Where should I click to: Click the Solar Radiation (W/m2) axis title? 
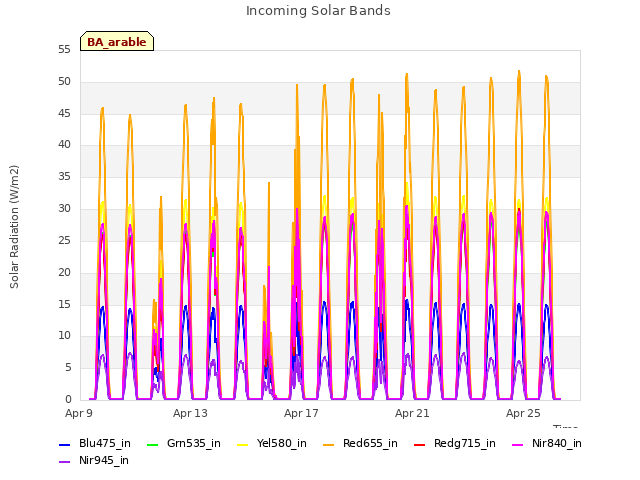(x=14, y=227)
